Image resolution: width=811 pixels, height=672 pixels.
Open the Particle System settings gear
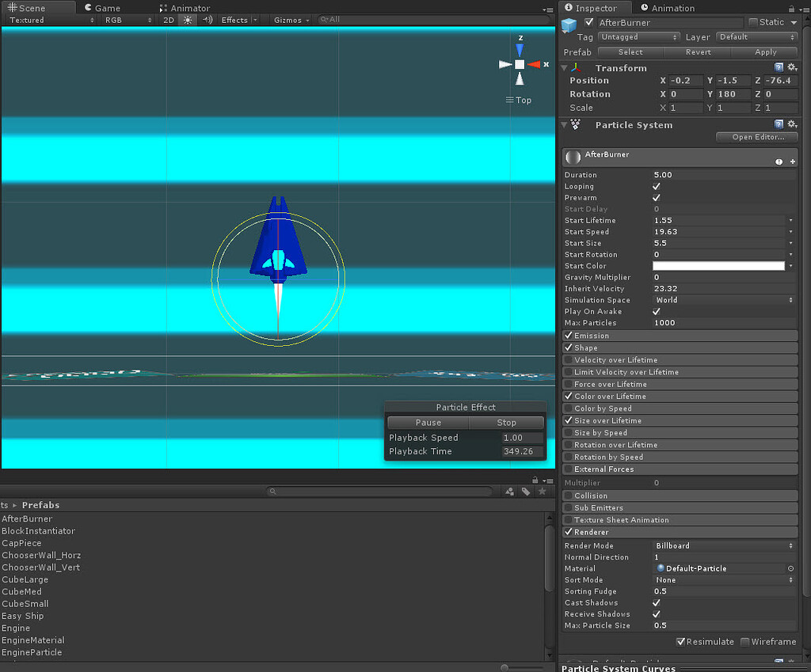[x=793, y=124]
